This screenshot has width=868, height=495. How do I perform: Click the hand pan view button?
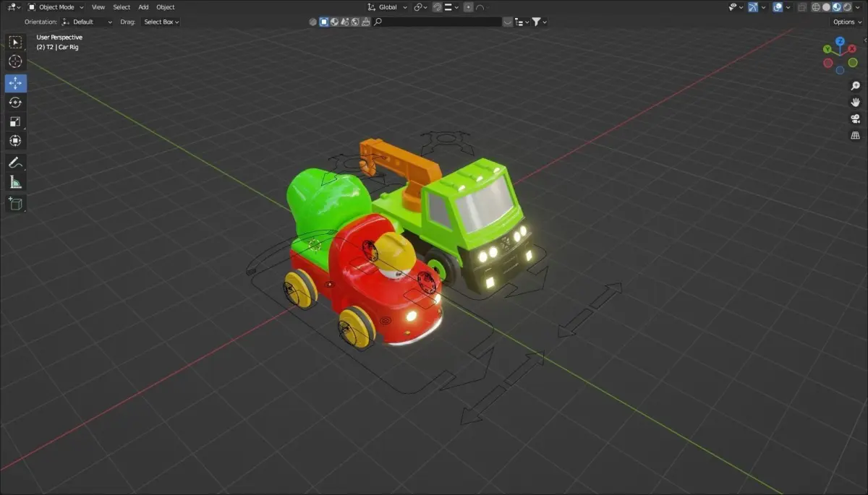[x=855, y=102]
